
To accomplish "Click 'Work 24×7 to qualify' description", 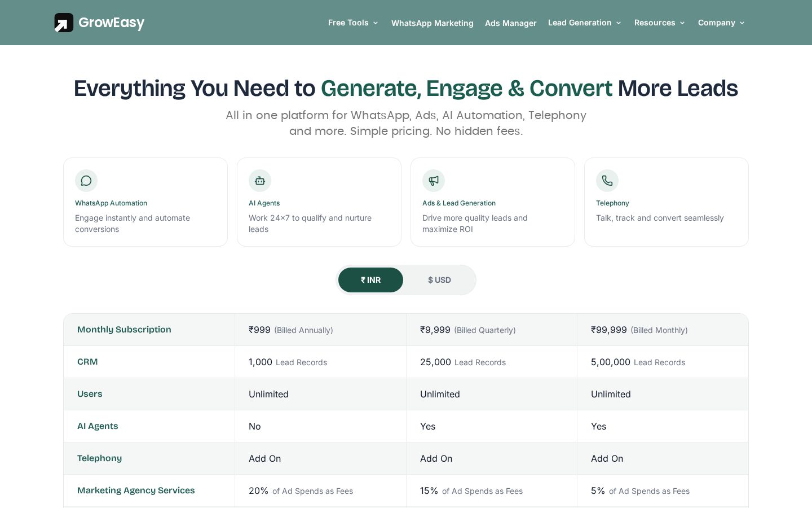I will (x=310, y=224).
